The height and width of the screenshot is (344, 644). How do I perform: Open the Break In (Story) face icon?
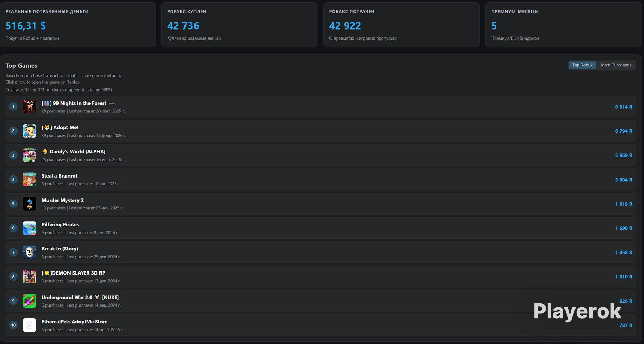coord(30,252)
